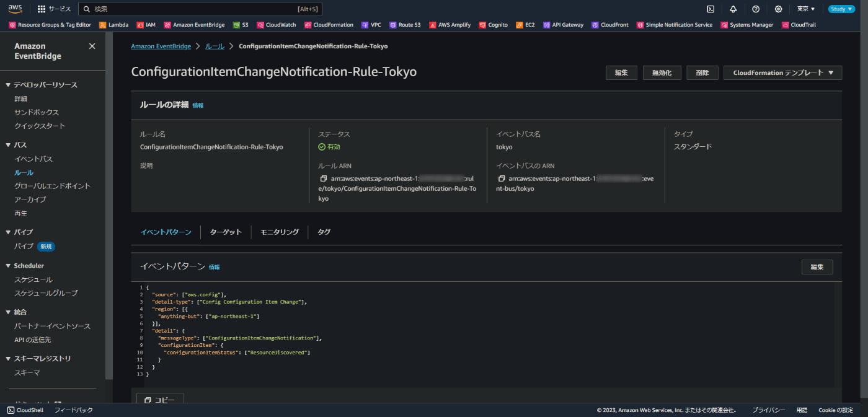Close the Amazon EventBridge sidebar
The height and width of the screenshot is (417, 868).
92,46
